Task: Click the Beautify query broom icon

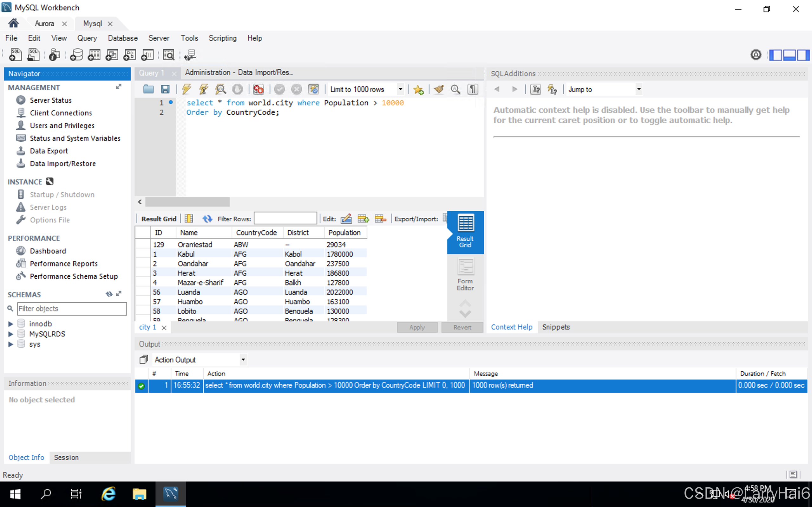Action: [439, 89]
